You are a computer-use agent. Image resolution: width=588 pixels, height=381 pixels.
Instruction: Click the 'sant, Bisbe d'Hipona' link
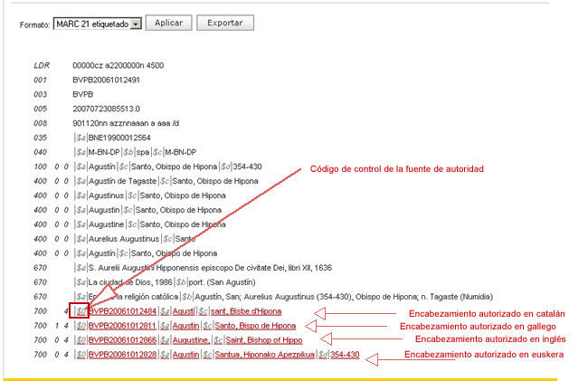[242, 312]
